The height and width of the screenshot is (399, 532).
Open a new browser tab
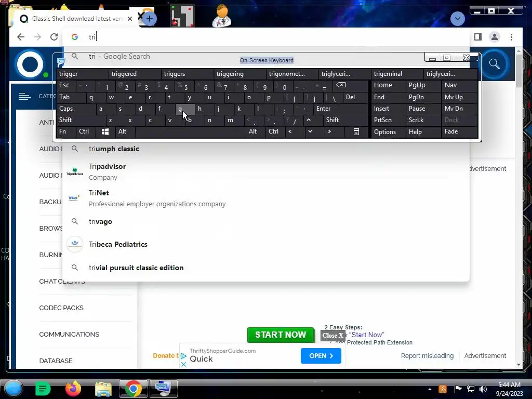click(149, 19)
